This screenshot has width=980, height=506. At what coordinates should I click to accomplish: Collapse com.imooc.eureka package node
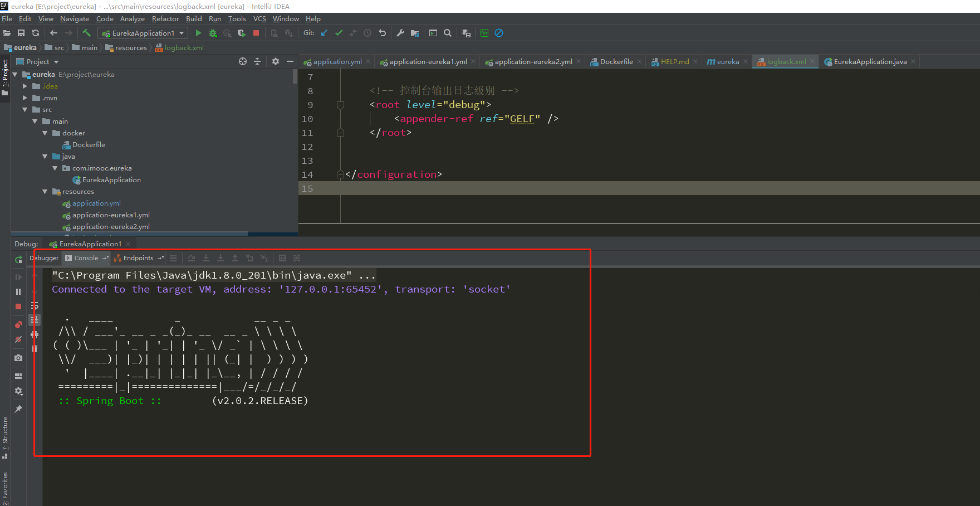55,168
